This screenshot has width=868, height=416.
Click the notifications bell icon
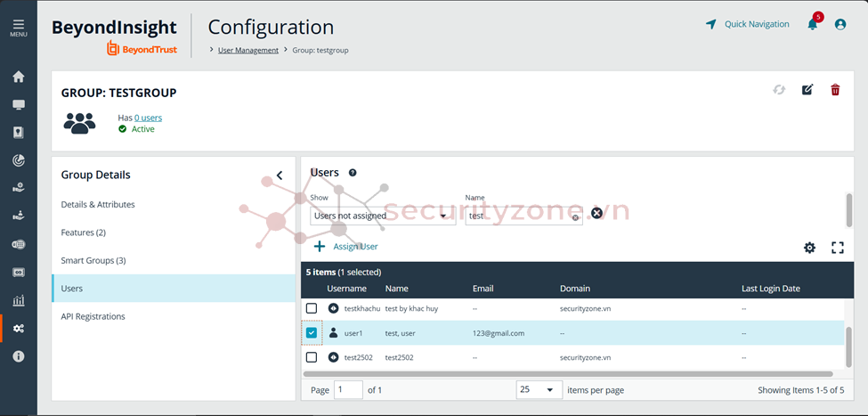812,24
